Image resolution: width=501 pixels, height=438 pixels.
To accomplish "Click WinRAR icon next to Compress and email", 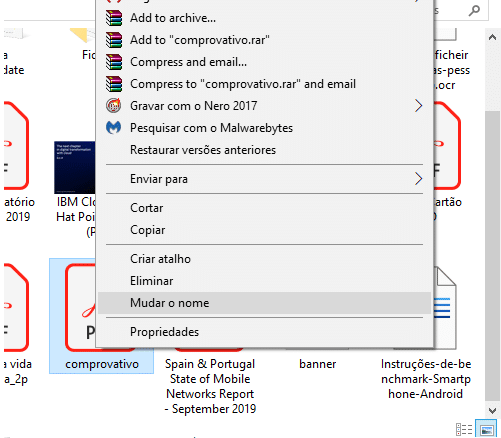I will tap(114, 62).
